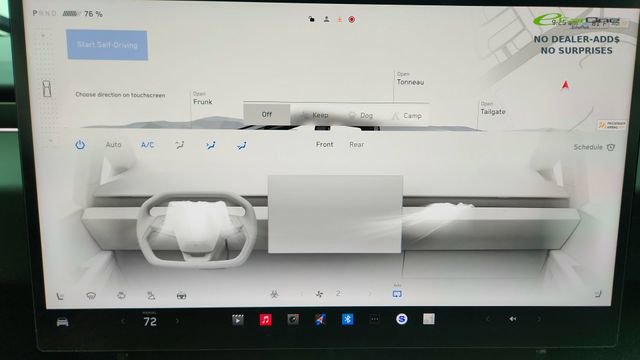Open the blue S circle app

click(x=402, y=319)
